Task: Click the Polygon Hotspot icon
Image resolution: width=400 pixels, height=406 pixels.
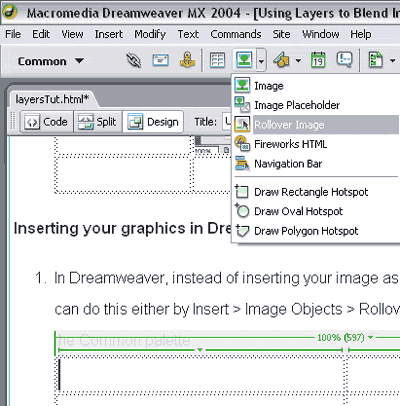Action: 242,230
